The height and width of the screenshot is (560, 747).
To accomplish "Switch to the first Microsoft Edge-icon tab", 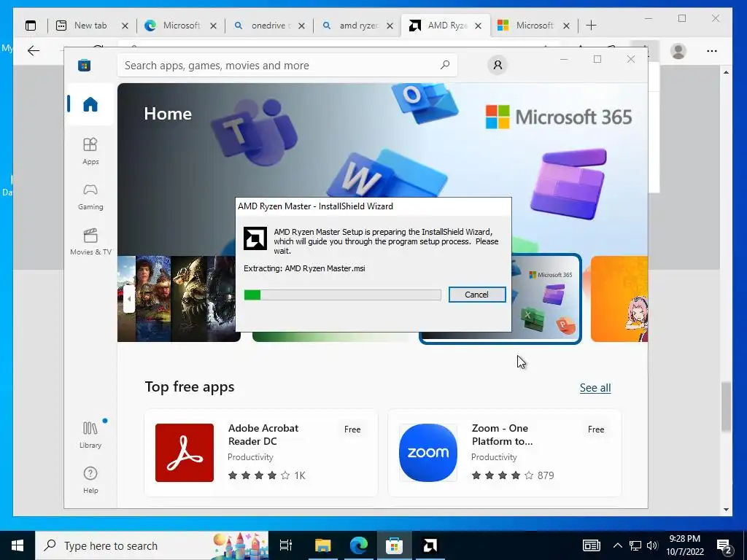I will tap(180, 26).
